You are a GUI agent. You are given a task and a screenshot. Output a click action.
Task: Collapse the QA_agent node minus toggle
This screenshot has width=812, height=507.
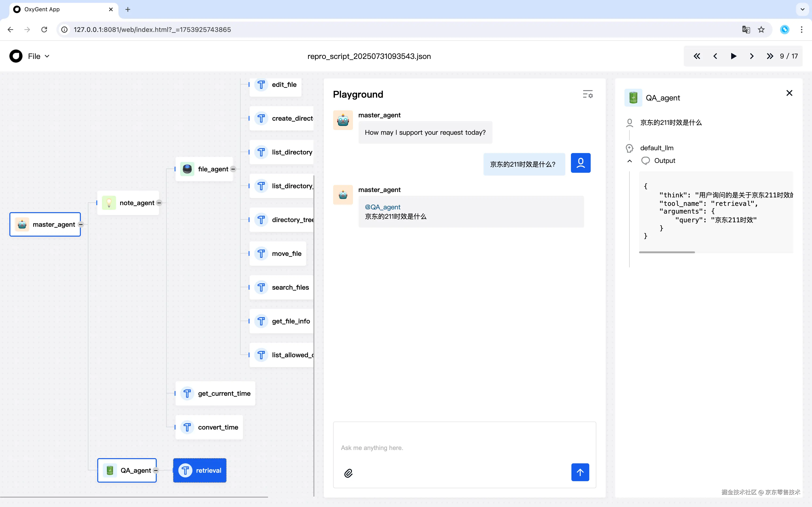point(156,470)
